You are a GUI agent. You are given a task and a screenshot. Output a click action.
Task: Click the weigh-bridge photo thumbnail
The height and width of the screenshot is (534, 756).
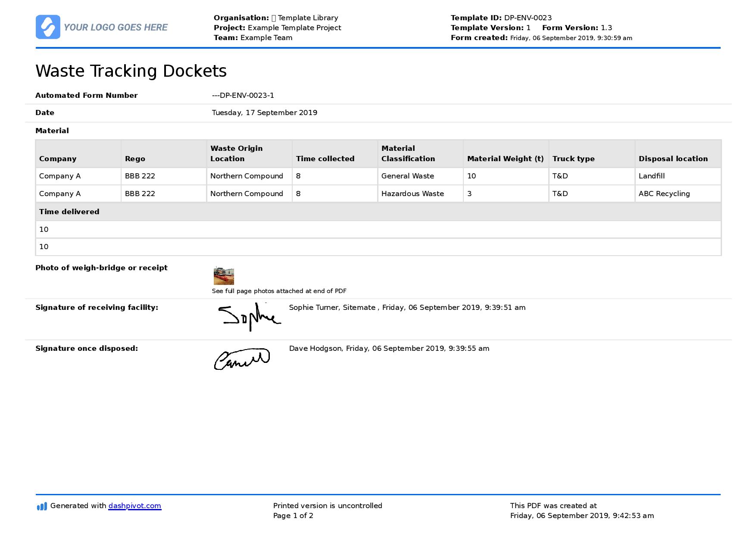point(224,276)
